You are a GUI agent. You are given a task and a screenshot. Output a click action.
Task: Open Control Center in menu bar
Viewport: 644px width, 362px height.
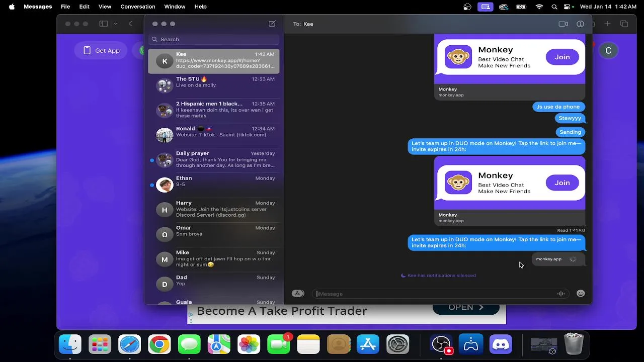(x=568, y=7)
